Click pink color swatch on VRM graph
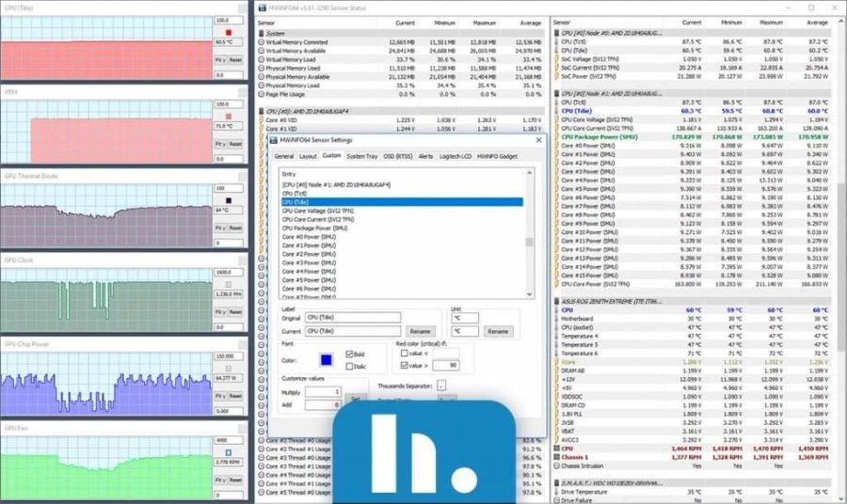The height and width of the screenshot is (504, 847). point(229,116)
